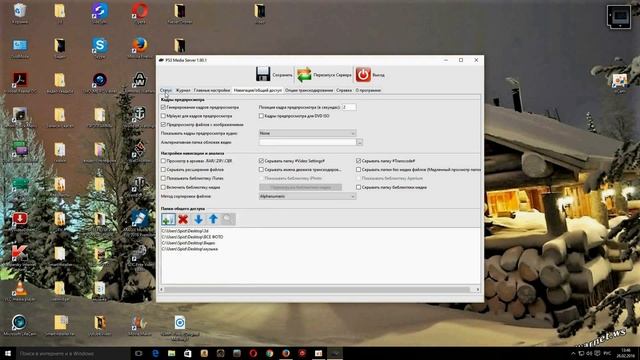Toggle hide #Transcode# folder checkbox
The height and width of the screenshot is (360, 640).
[x=358, y=161]
